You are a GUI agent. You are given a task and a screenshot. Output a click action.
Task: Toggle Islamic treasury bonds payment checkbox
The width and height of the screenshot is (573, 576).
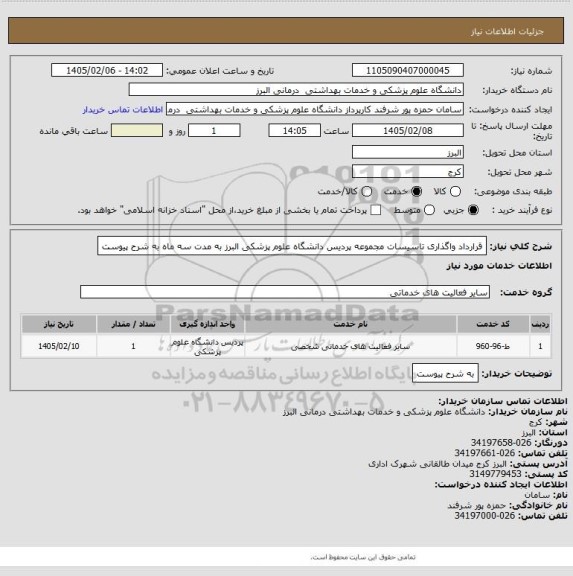pos(375,210)
